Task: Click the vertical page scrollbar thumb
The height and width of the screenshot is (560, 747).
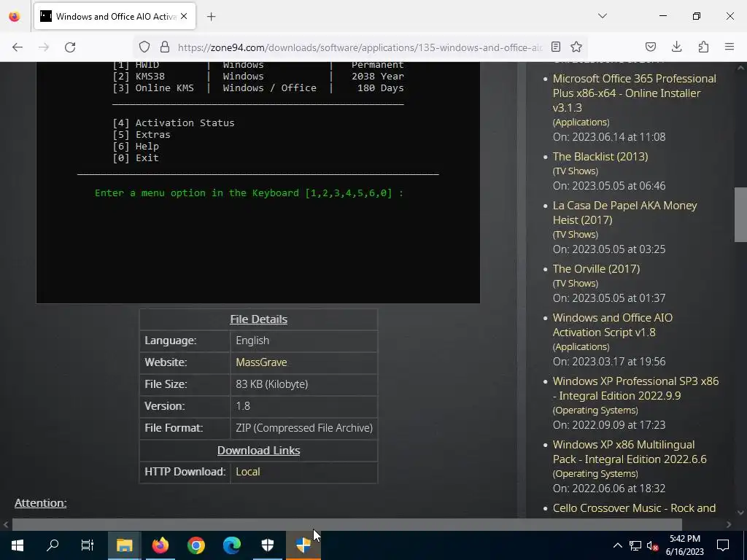Action: [740, 215]
